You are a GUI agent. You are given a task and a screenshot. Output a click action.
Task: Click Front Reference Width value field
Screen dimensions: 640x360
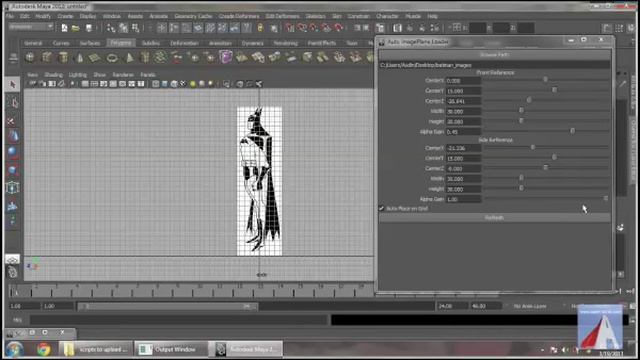(x=463, y=111)
